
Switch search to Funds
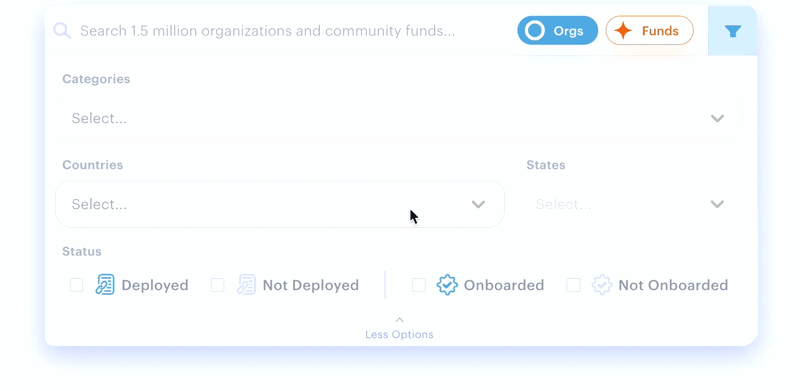coord(649,31)
